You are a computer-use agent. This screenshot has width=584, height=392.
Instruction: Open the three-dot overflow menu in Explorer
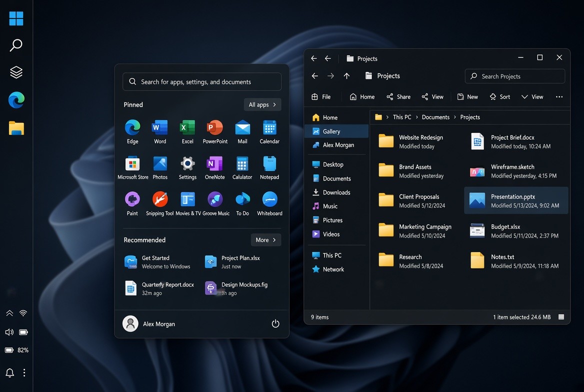coord(559,97)
